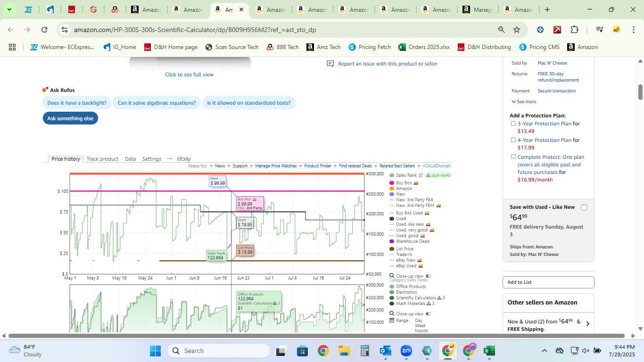
Task: Switch to the Price history tab
Action: coord(66,159)
